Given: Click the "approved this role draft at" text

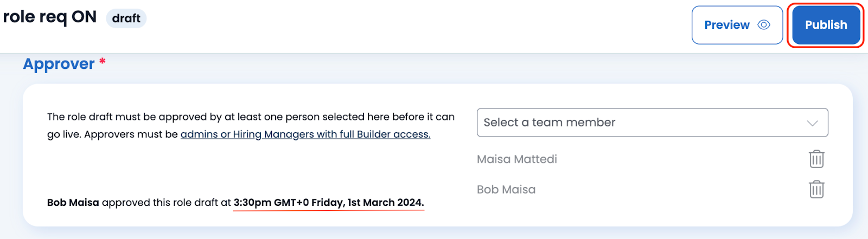Looking at the screenshot, I should [167, 203].
